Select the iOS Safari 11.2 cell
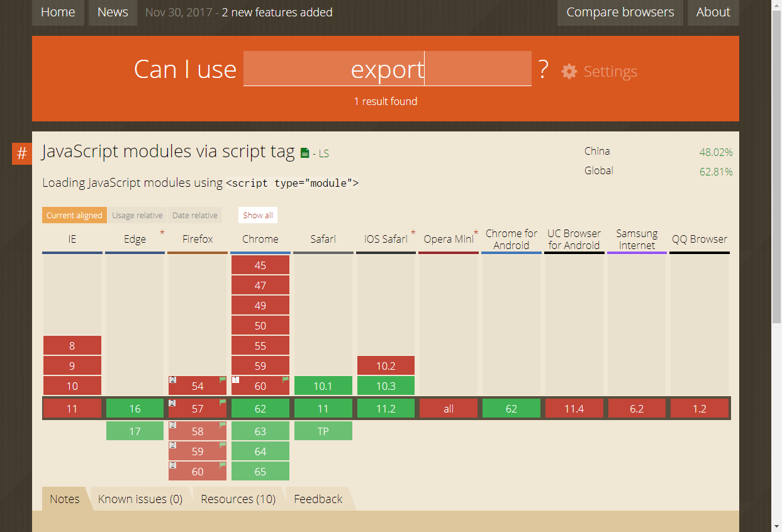Screen dimensions: 782x532 [x=386, y=409]
